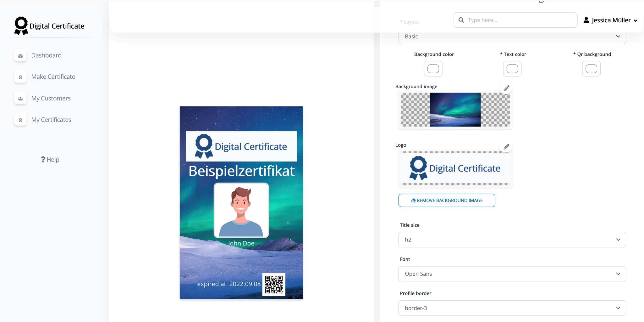Select the Dashboard icon in the sidebar
Image resolution: width=644 pixels, height=322 pixels.
(x=20, y=55)
